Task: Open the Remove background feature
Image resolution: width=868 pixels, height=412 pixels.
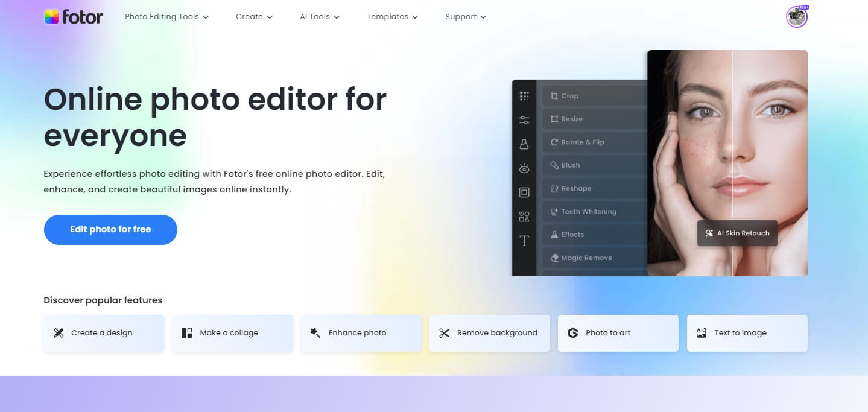Action: pos(490,333)
